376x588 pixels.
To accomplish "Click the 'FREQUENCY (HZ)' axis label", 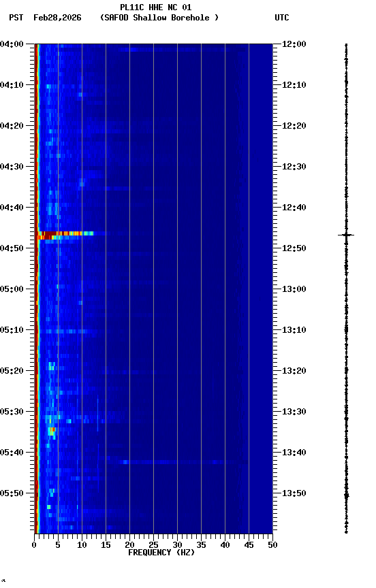I will pyautogui.click(x=161, y=553).
